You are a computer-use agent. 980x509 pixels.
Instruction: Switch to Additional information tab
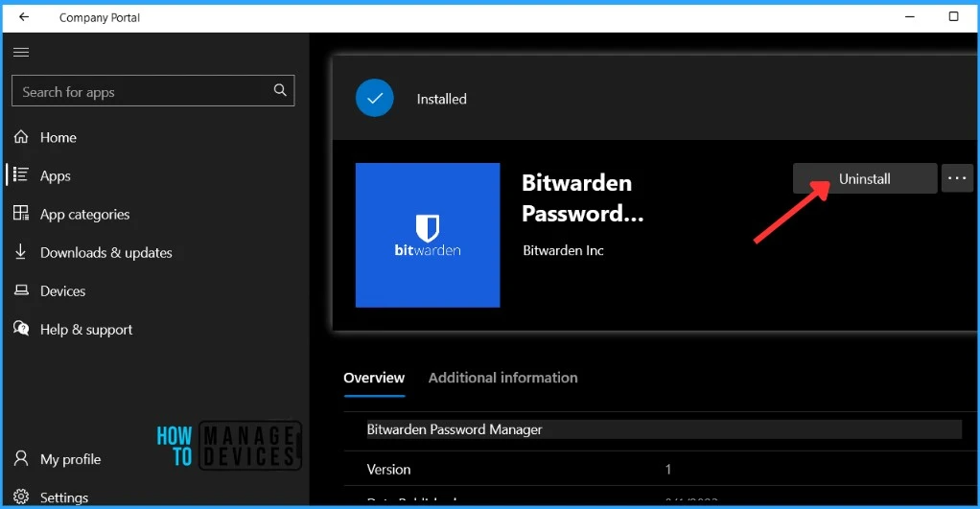[x=502, y=378]
